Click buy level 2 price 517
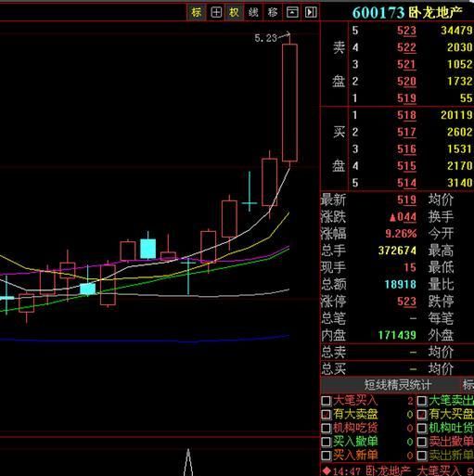 tap(406, 133)
